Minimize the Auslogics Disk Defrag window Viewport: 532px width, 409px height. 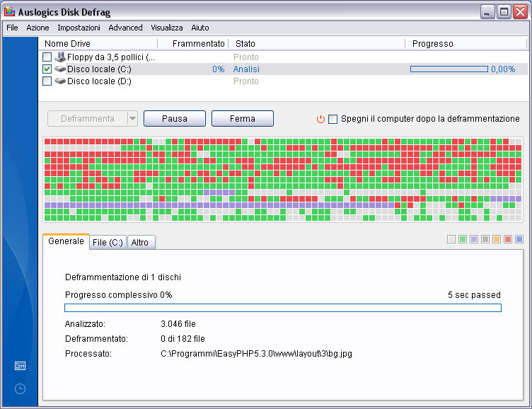[487, 12]
